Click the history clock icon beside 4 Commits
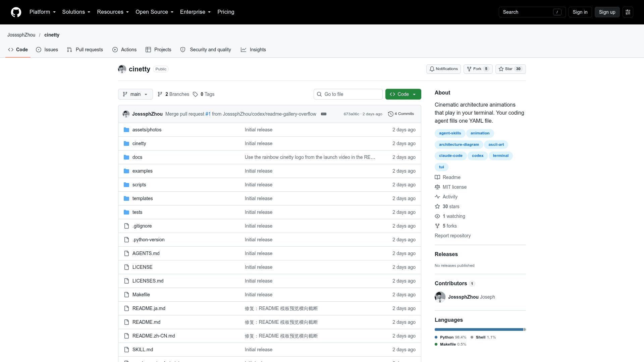Image resolution: width=644 pixels, height=362 pixels. coord(390,114)
